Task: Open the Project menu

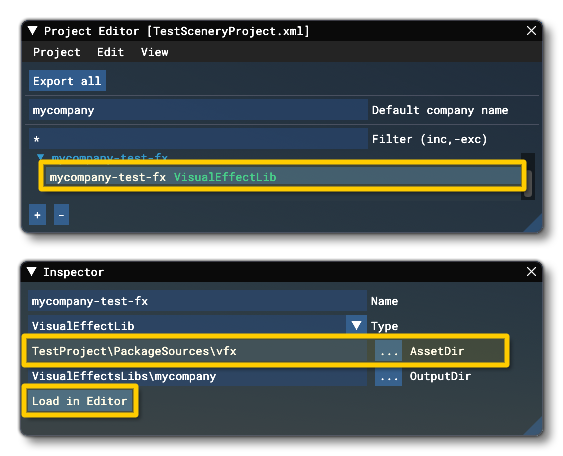Action: pyautogui.click(x=57, y=52)
